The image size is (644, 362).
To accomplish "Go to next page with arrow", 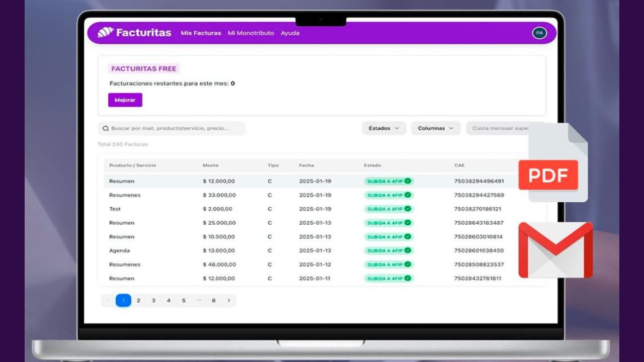I will click(x=229, y=301).
